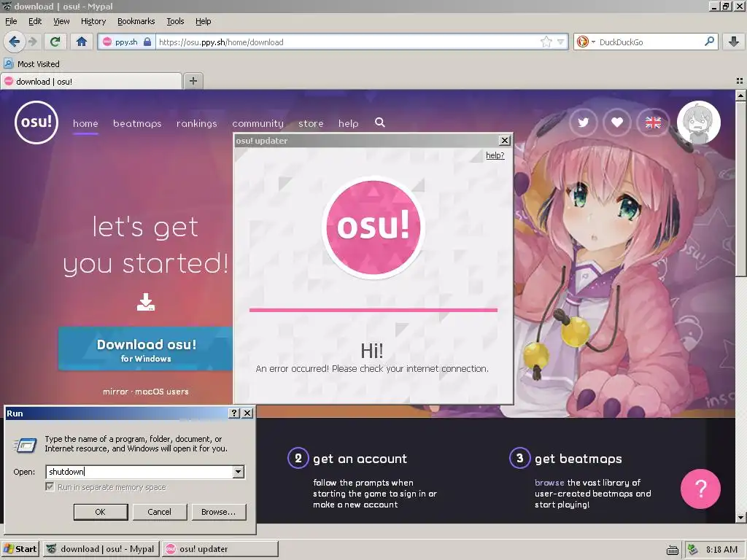Click Browse... in the Run dialog

tap(219, 512)
